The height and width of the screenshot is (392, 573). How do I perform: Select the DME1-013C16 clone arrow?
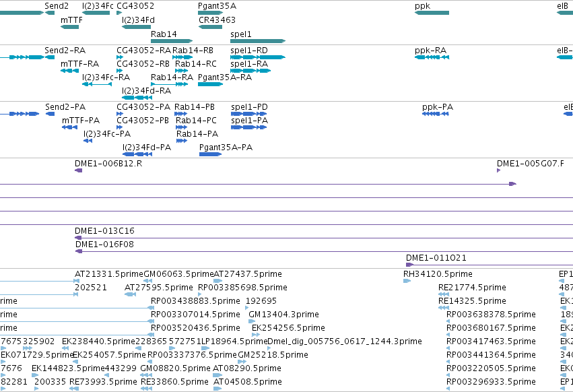click(78, 238)
